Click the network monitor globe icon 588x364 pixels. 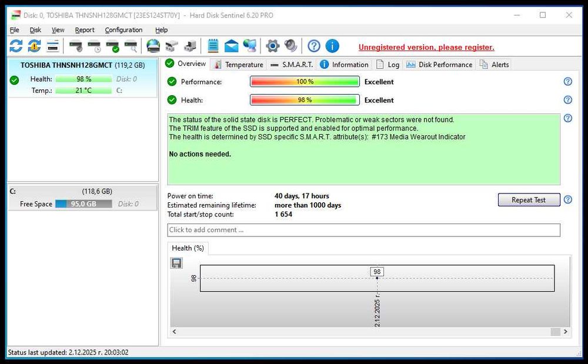coord(250,46)
